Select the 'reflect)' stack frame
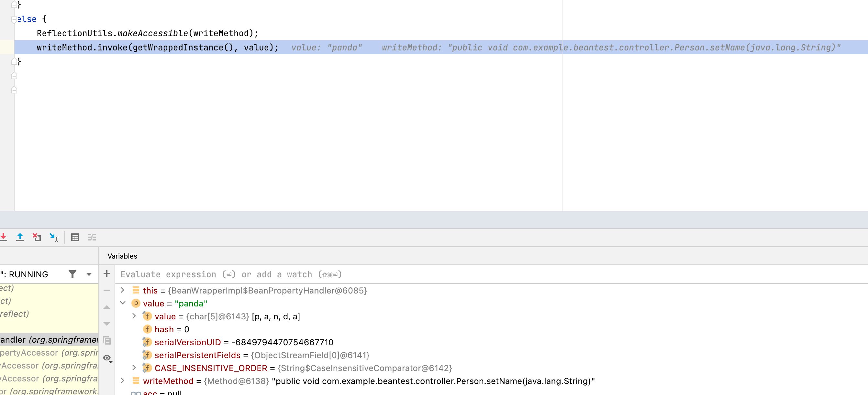Viewport: 868px width, 395px height. point(49,314)
